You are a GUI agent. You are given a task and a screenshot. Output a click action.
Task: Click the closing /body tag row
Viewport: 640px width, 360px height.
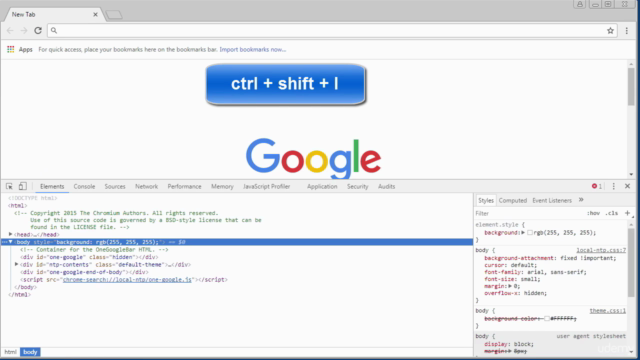pyautogui.click(x=25, y=287)
